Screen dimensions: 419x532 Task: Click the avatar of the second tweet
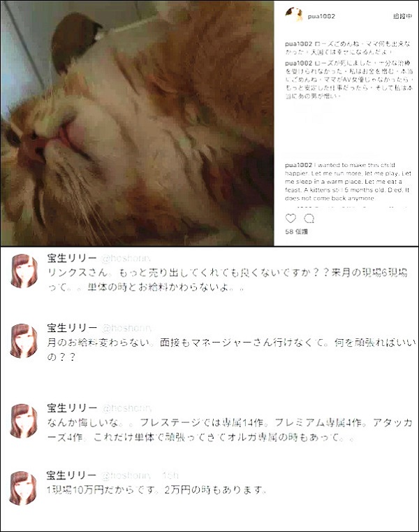click(x=24, y=340)
